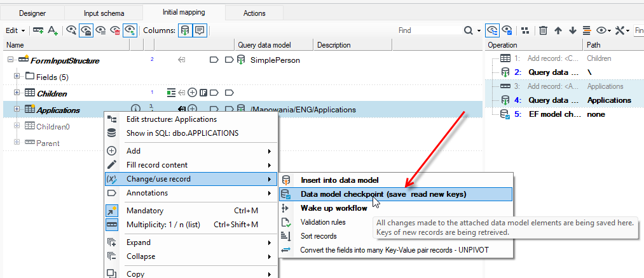This screenshot has height=278, width=644.
Task: Toggle the Mandatory option
Action: (x=191, y=211)
